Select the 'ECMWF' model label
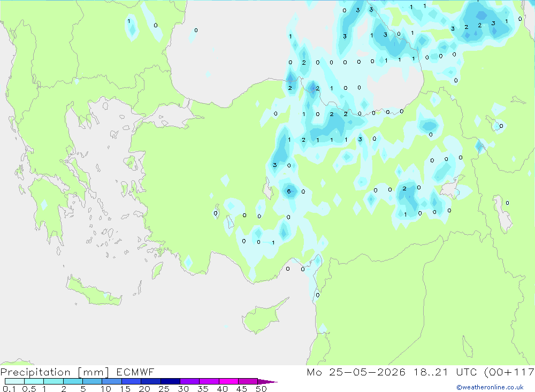535x392 pixels. (135, 372)
